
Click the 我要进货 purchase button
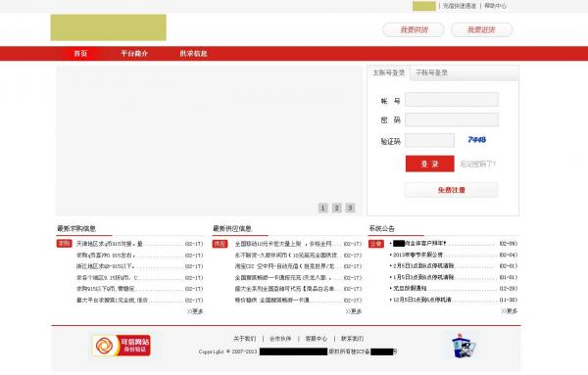point(481,29)
